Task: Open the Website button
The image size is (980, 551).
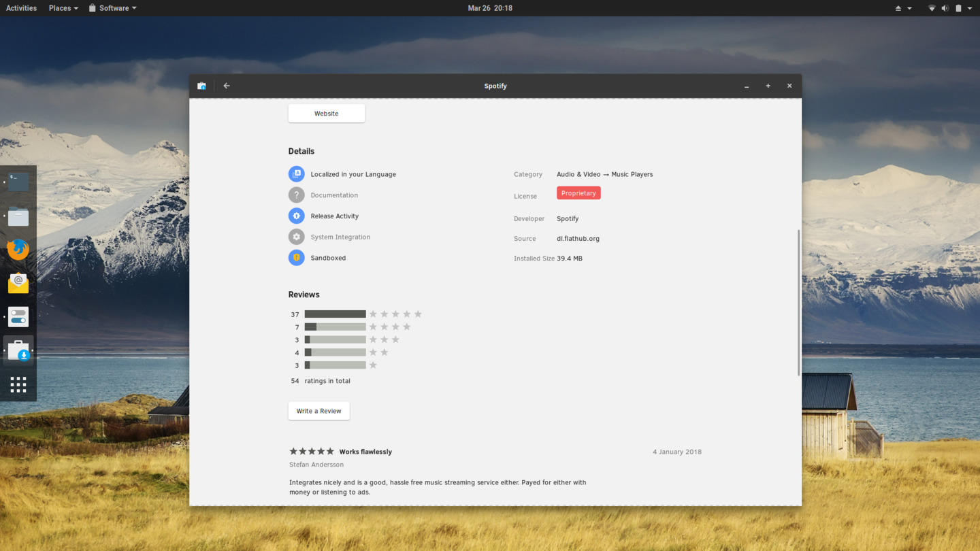Action: point(327,114)
